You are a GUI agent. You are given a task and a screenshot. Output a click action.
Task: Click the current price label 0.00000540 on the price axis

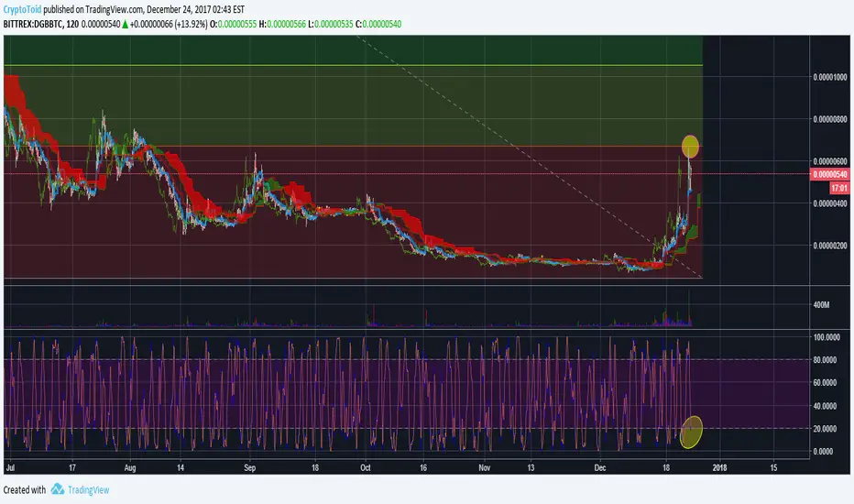pyautogui.click(x=830, y=174)
